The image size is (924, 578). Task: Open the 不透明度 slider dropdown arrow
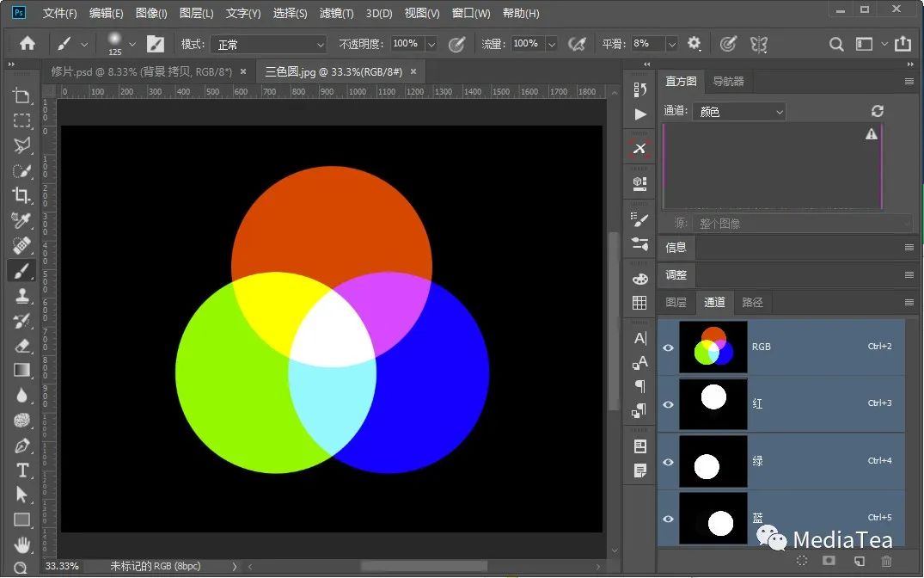tap(431, 44)
